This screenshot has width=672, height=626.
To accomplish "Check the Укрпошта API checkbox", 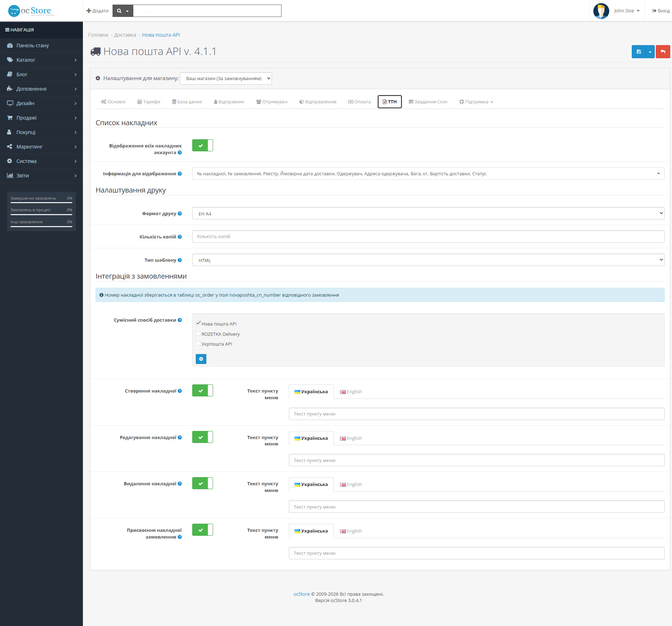I will pos(198,344).
